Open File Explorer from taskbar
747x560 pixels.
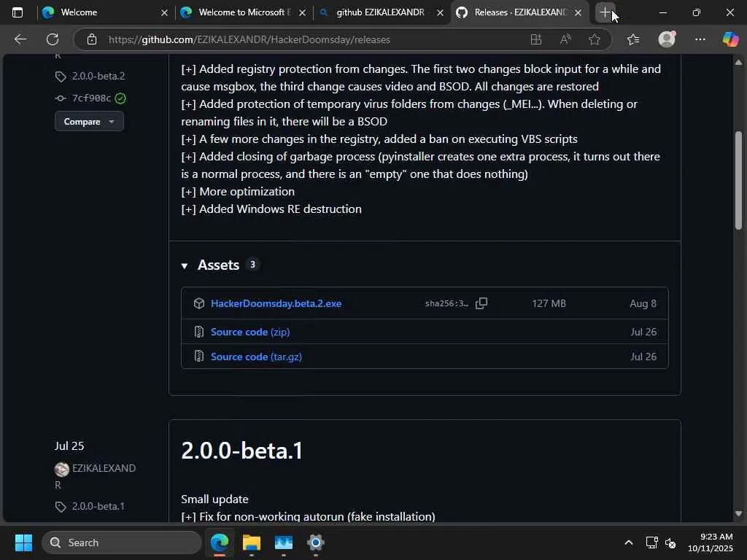click(x=252, y=542)
